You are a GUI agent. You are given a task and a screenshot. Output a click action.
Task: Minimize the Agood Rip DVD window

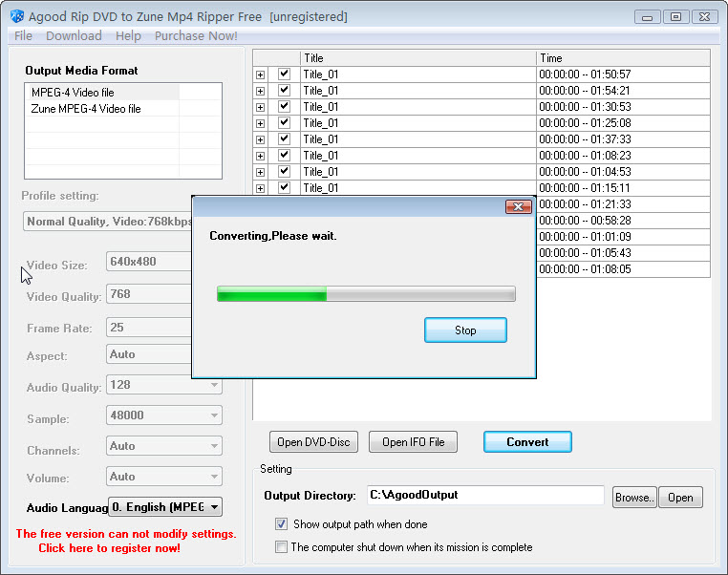[647, 17]
